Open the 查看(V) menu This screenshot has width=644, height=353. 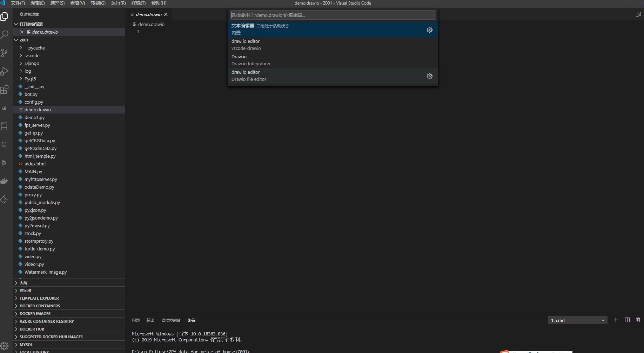(78, 3)
